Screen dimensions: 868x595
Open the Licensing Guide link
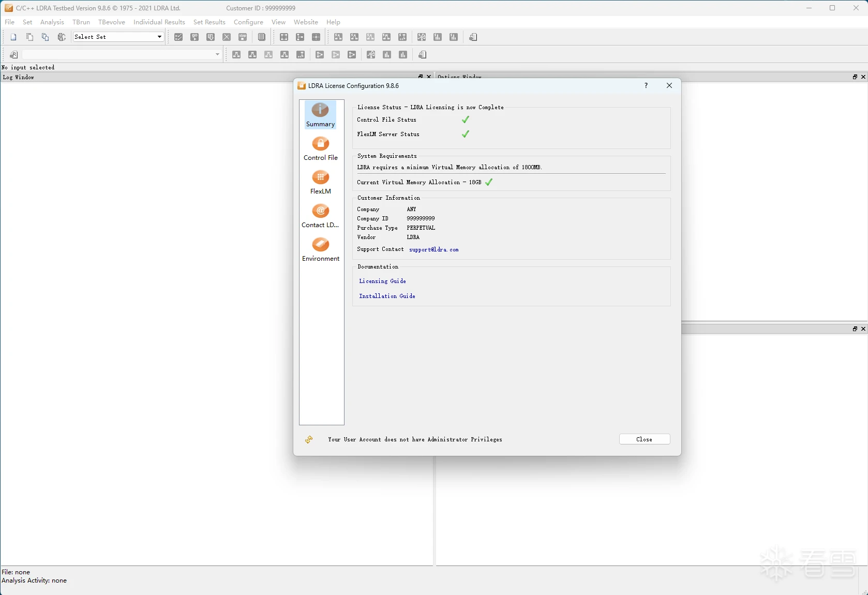[382, 281]
